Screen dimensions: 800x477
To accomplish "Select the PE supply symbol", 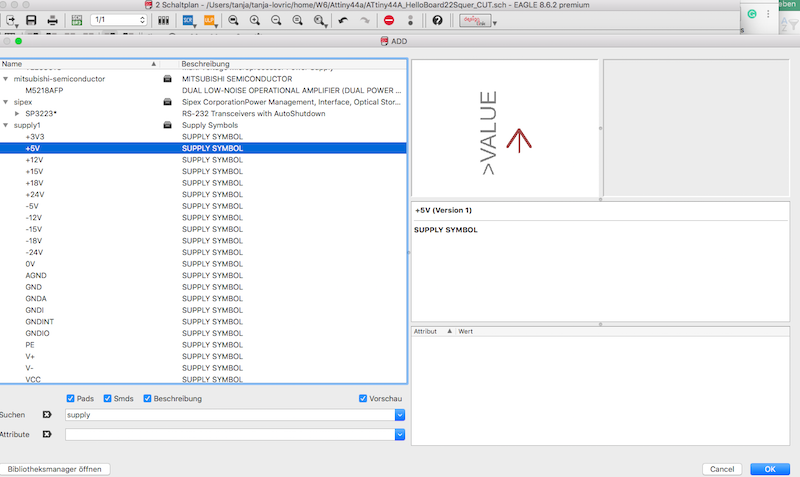I will [203, 345].
